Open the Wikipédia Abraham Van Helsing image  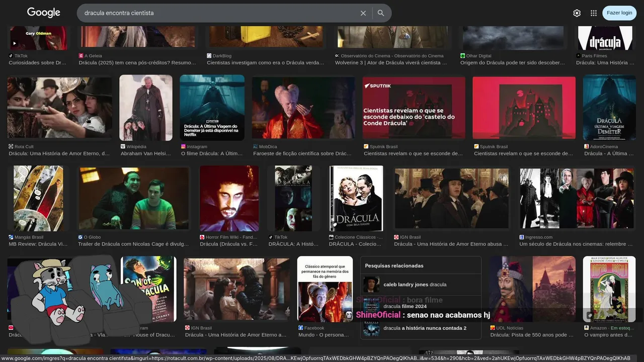(x=146, y=108)
